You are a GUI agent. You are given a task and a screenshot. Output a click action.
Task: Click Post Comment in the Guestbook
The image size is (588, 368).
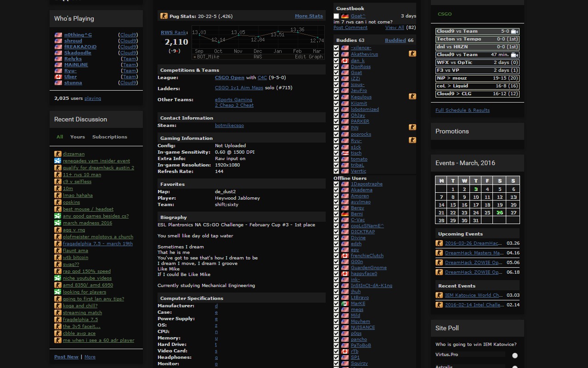351,28
